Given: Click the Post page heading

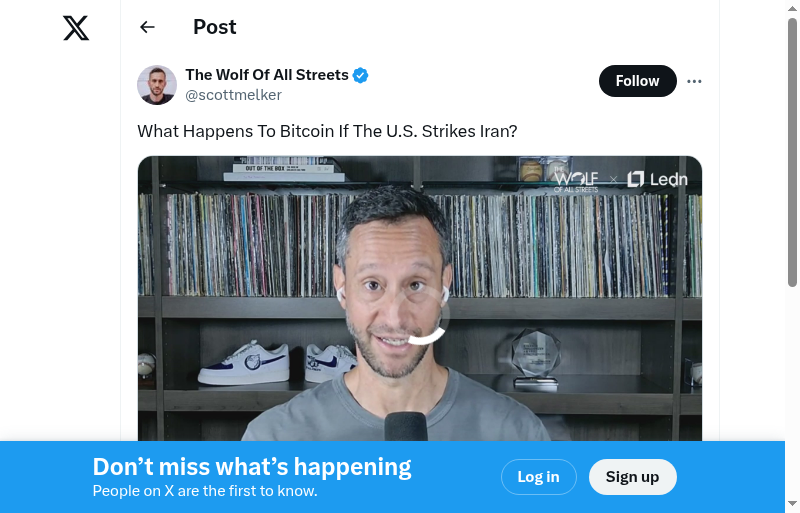Looking at the screenshot, I should (x=215, y=27).
